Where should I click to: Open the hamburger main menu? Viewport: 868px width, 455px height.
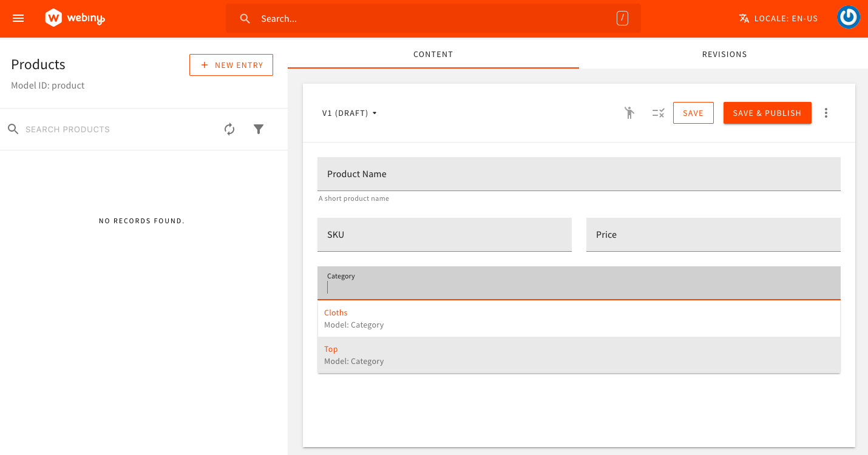(x=18, y=18)
